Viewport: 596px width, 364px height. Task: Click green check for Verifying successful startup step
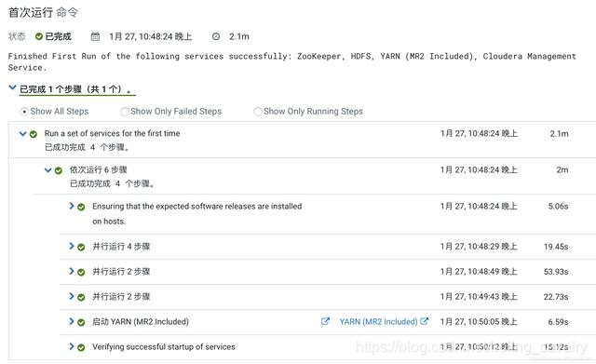(x=81, y=347)
